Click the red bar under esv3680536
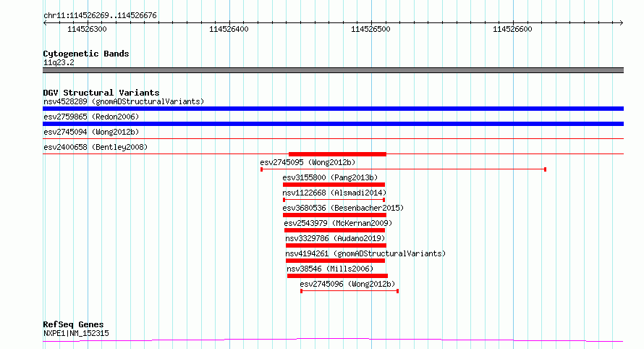 tap(335, 215)
